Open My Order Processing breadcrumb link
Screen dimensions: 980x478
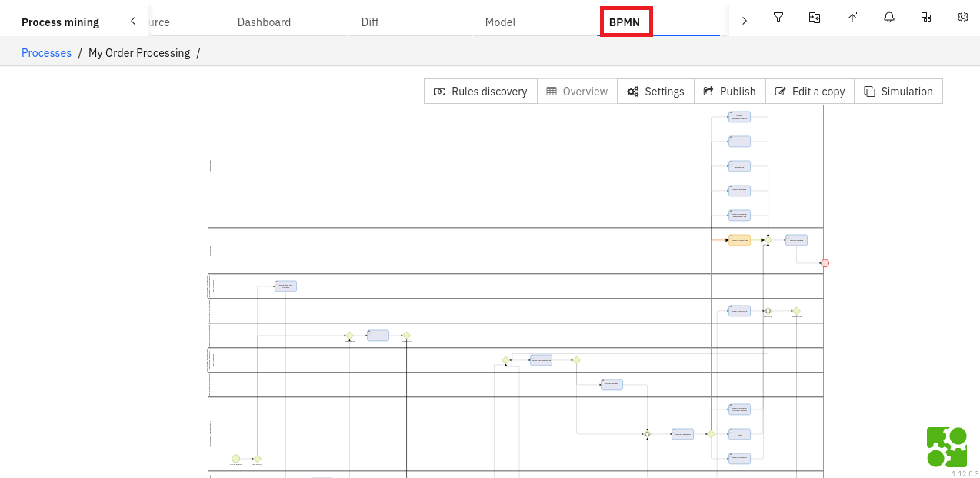tap(139, 52)
